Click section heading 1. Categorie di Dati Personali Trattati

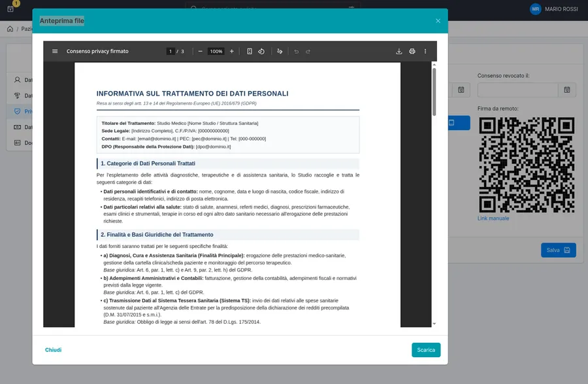tap(148, 164)
